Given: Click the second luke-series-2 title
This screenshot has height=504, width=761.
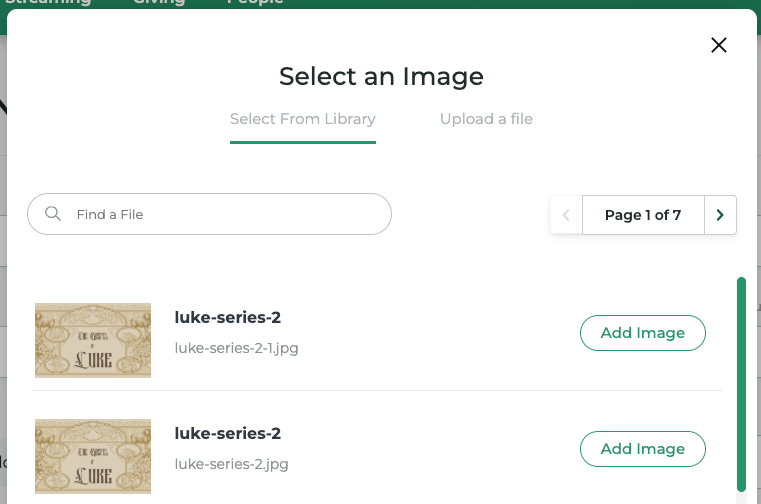Looking at the screenshot, I should (x=227, y=434).
